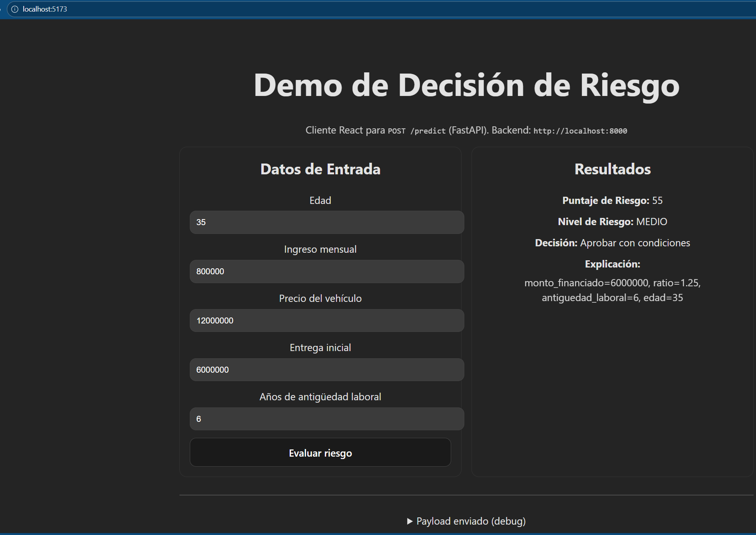Viewport: 756px width, 535px height.
Task: Click the http://localhost:8000 backend text
Action: click(x=580, y=131)
